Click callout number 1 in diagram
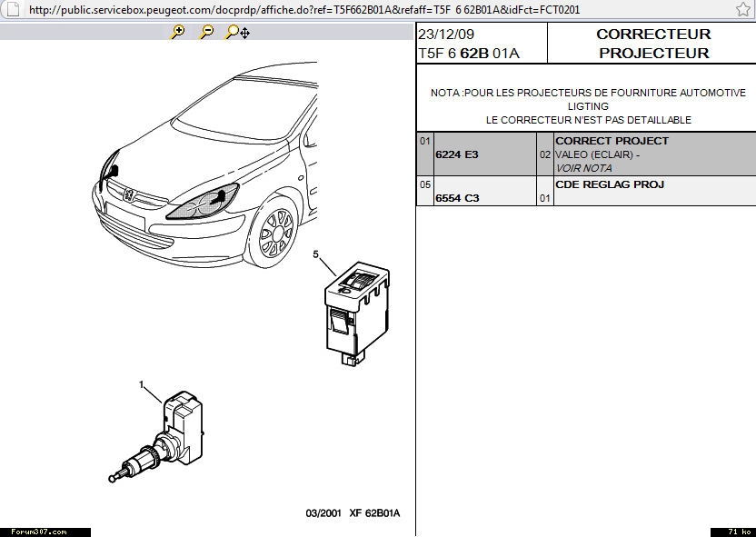Image resolution: width=756 pixels, height=537 pixels. point(141,384)
